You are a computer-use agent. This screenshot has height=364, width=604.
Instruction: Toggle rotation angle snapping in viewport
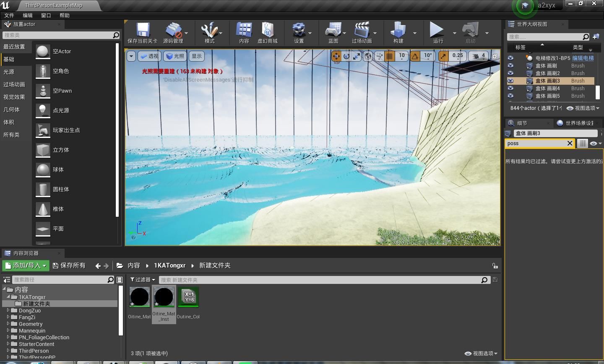click(x=415, y=56)
